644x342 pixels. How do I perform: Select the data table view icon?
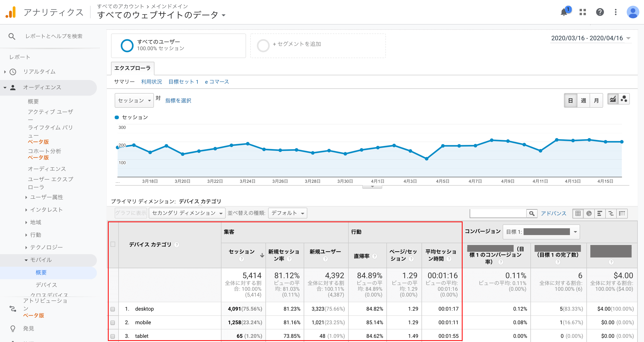pos(578,214)
